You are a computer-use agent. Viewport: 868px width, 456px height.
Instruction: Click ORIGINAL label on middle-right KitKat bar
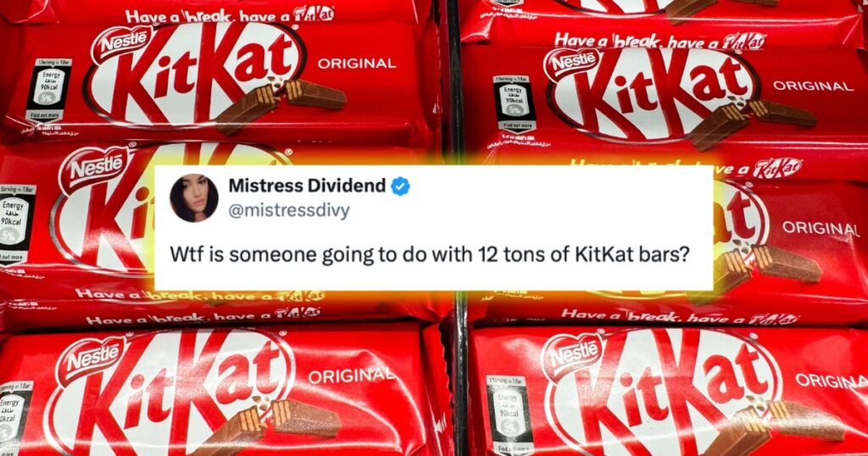(821, 228)
